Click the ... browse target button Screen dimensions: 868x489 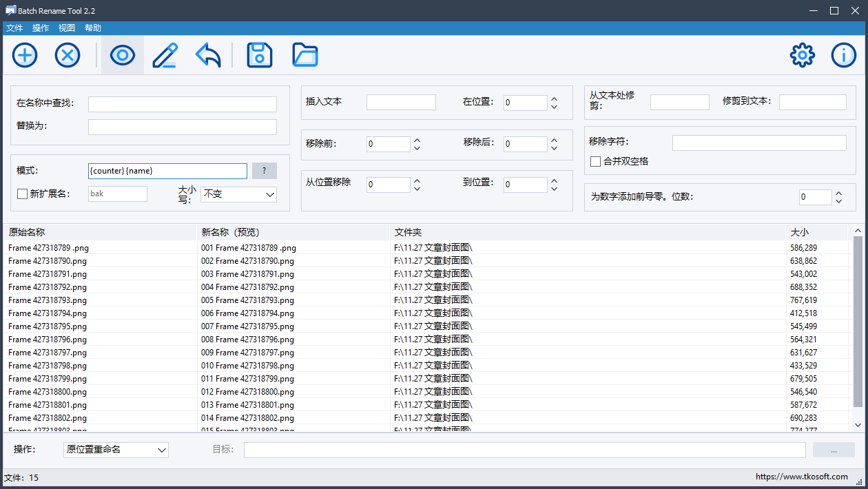[834, 450]
